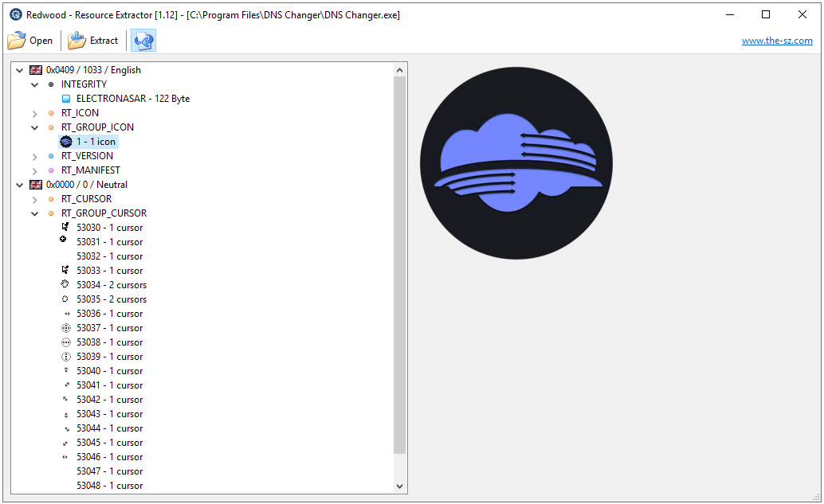Collapse the 0x0000 / 0 / Neutral node
This screenshot has height=504, width=824.
[x=19, y=185]
